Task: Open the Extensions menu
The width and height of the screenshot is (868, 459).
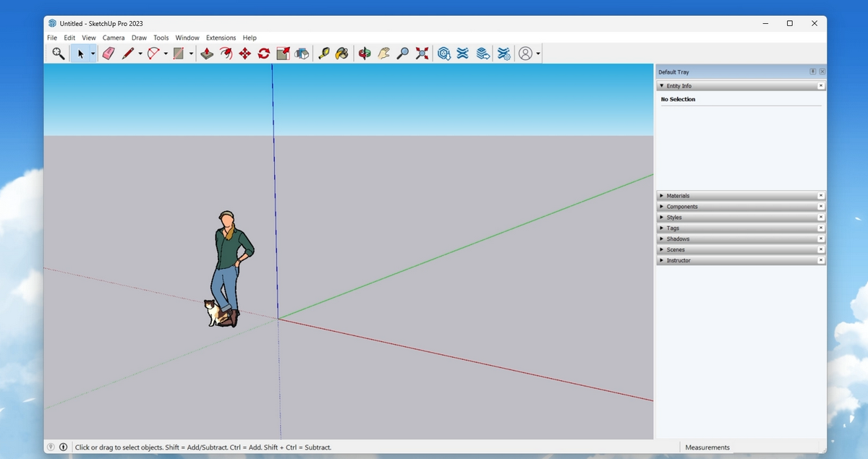Action: 221,38
